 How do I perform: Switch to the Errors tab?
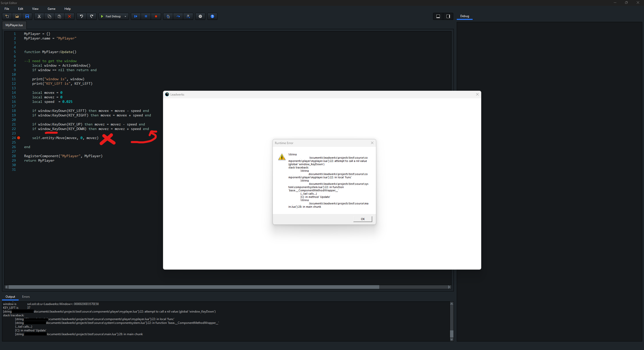point(26,297)
